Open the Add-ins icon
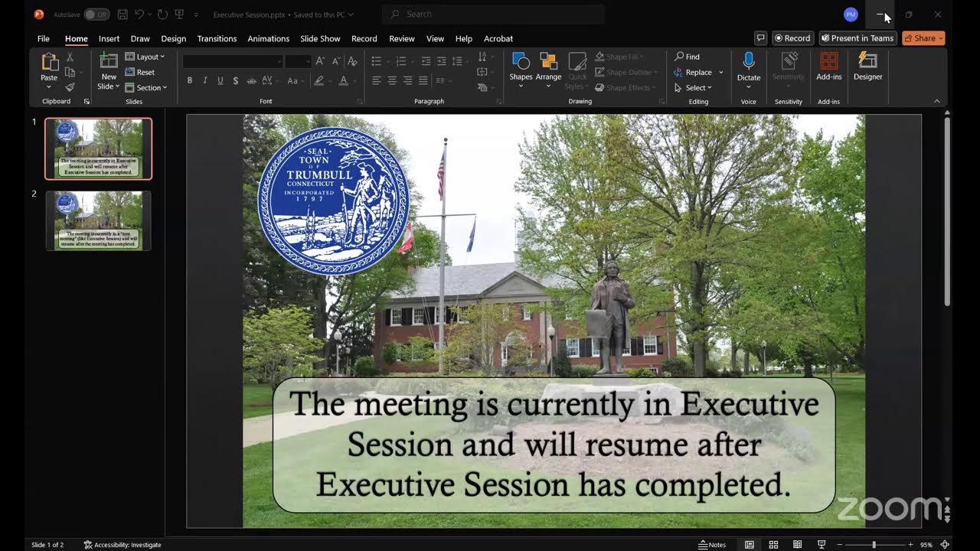 (829, 61)
